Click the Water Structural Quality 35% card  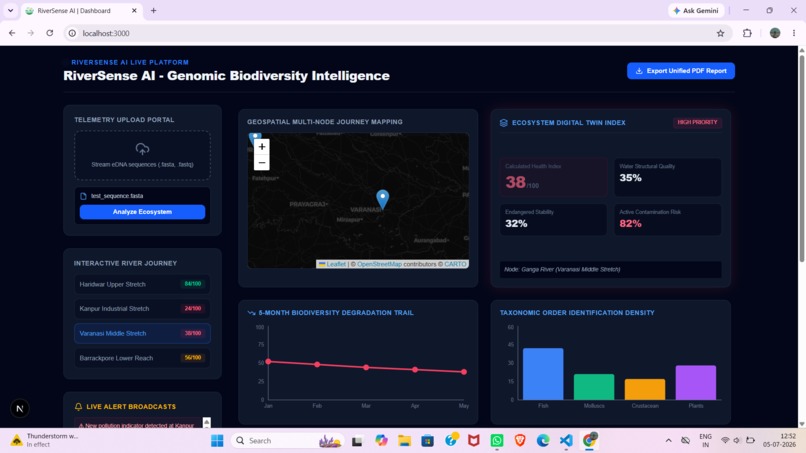[667, 177]
